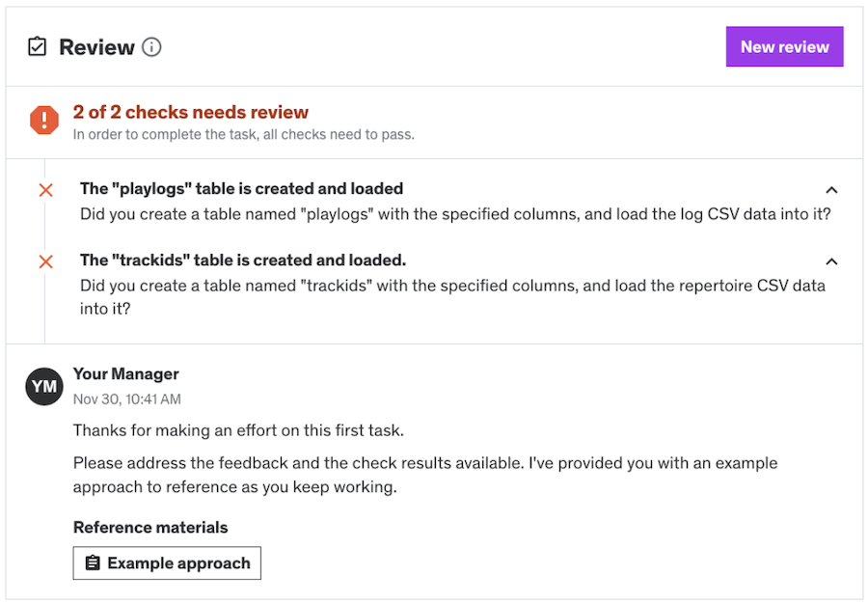Viewport: 868px width, 604px height.
Task: Click the "2 of 2 checks needs review" heading
Action: 191,112
